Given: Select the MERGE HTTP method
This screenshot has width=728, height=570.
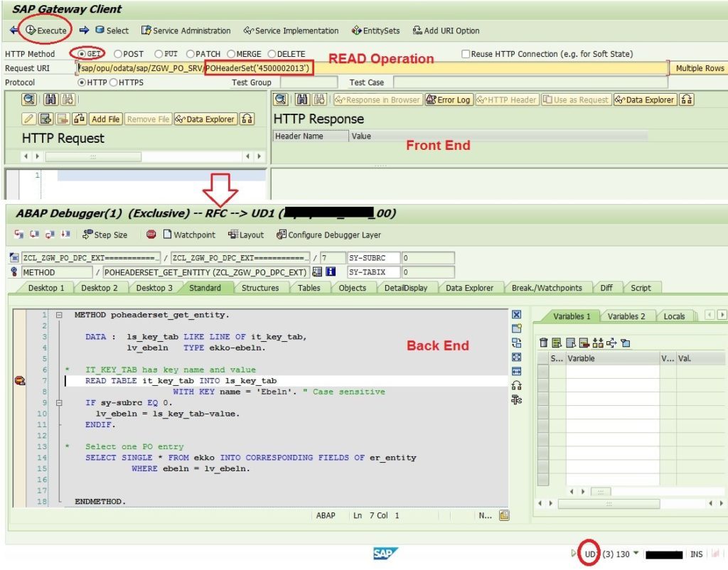Looking at the screenshot, I should click(231, 54).
